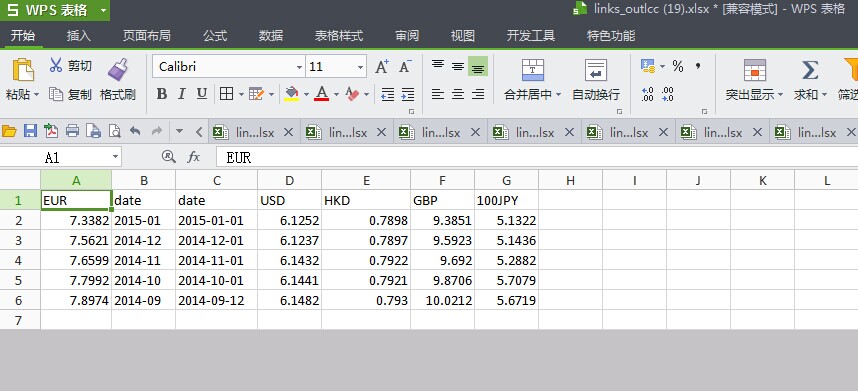
Task: Decrease font size with the A- icon
Action: coord(405,67)
